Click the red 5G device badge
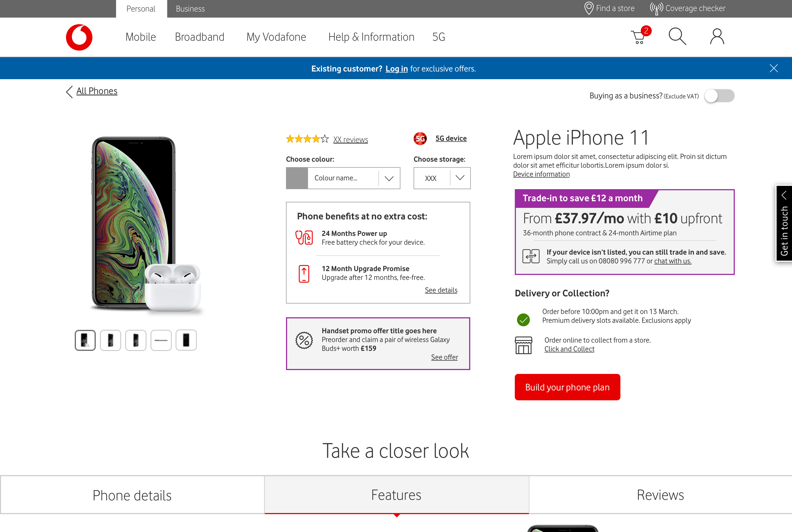The width and height of the screenshot is (792, 532). click(420, 138)
